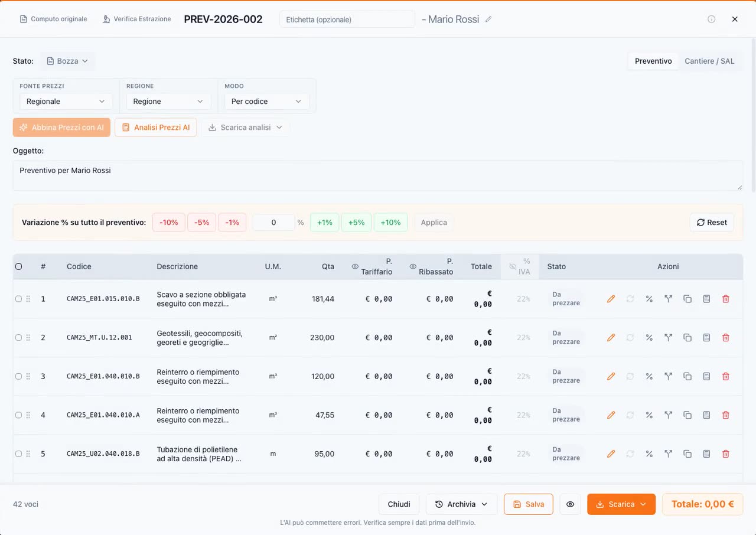Duplicate row 4 using the copy icon
The height and width of the screenshot is (535, 756).
[x=687, y=415]
